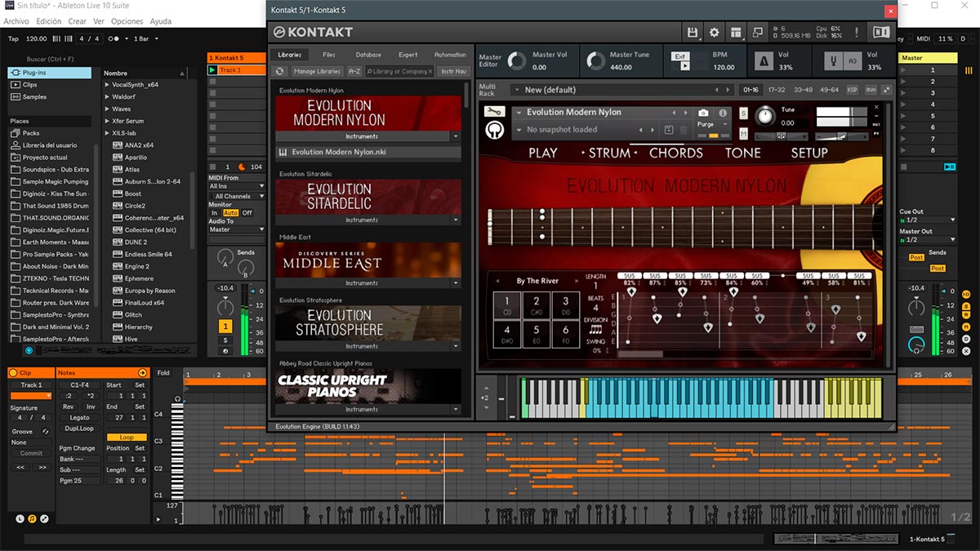Click the Evolution Modern Nylon library banner
Screen dimensions: 980x551
[x=368, y=113]
